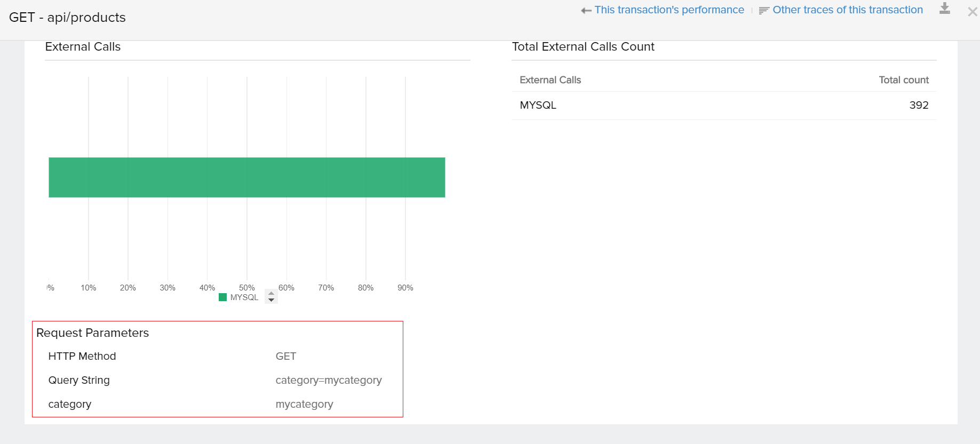The image size is (980, 444).
Task: Click the External Calls column header
Action: 550,80
